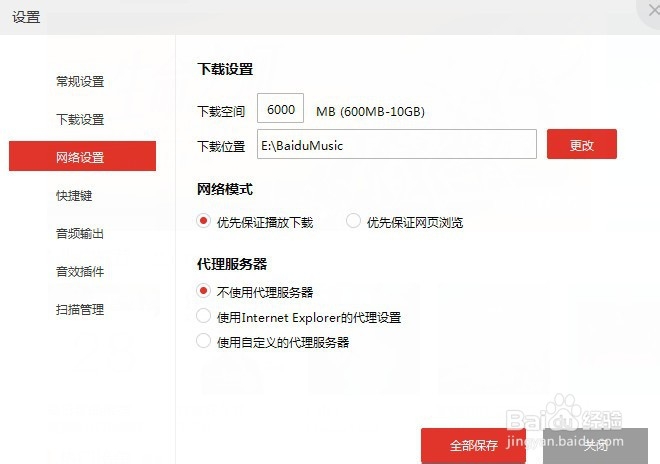Go to 快捷键 settings
This screenshot has height=464, width=660.
click(74, 196)
